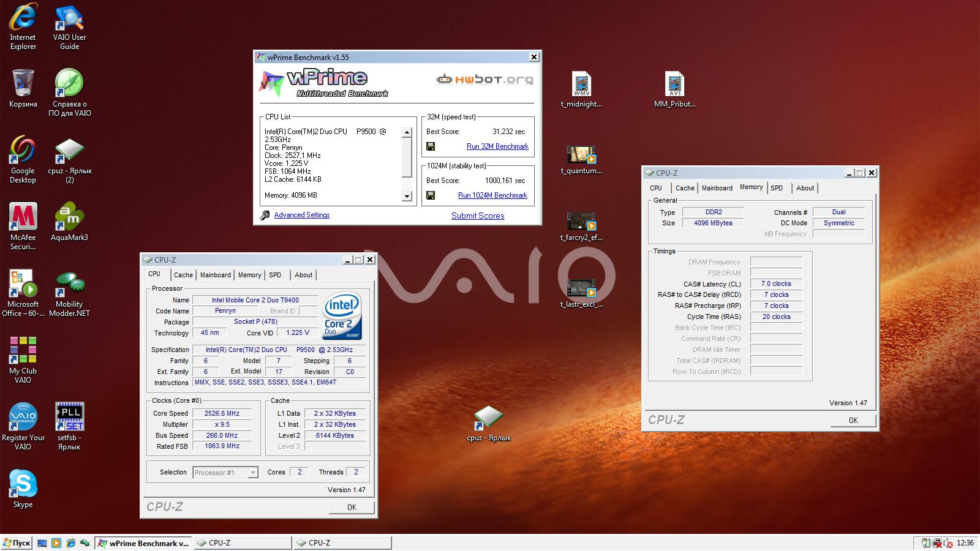Click the taskbar clock showing 12:36

965,543
